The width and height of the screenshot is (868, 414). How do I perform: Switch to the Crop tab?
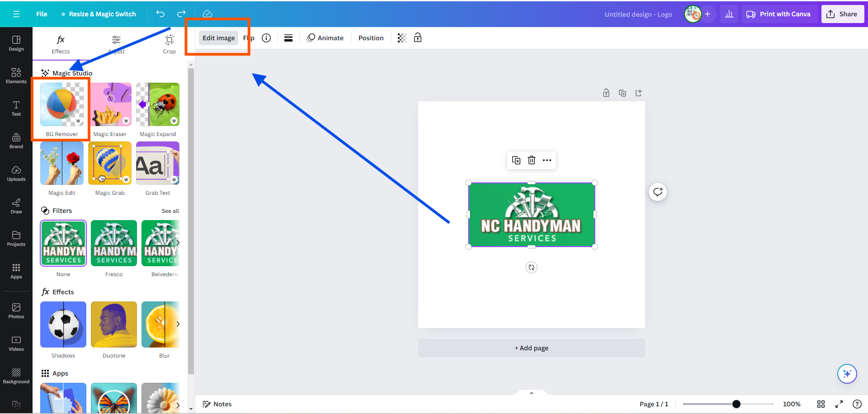[170, 44]
